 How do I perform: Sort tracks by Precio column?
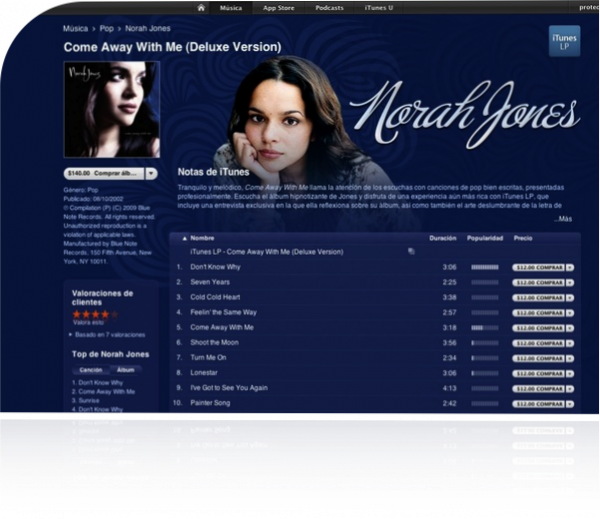pos(523,238)
